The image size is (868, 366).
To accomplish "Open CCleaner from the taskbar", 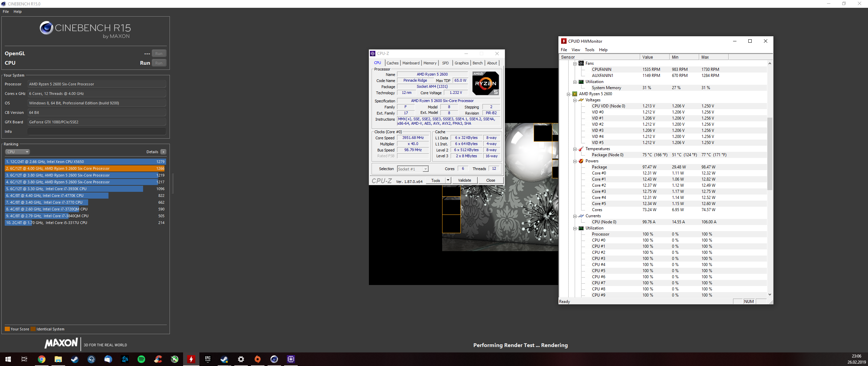I will (x=158, y=359).
